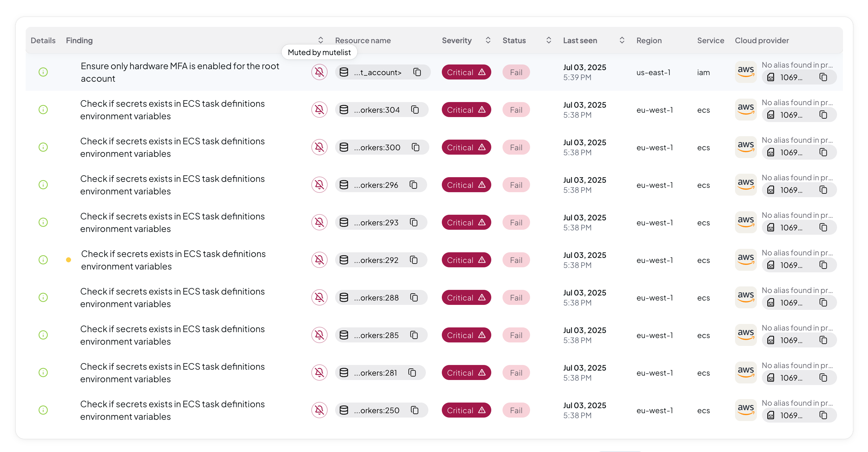Sort the table by Finding column
This screenshot has width=868, height=452.
click(320, 40)
